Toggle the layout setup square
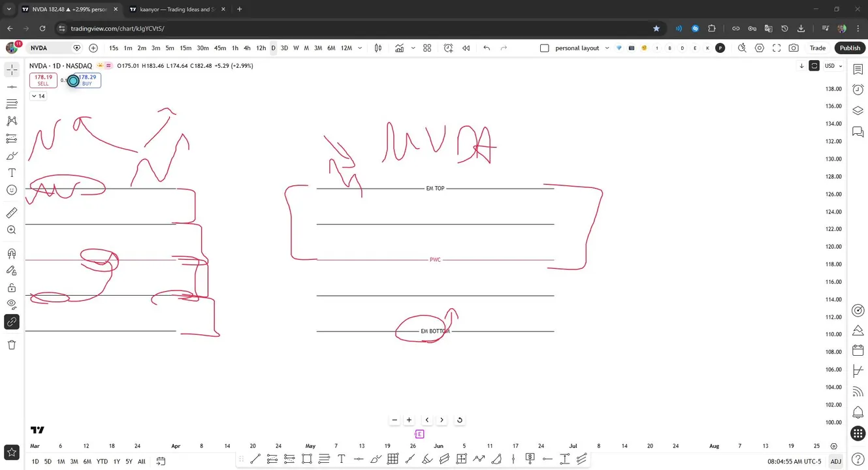This screenshot has height=470, width=868. pyautogui.click(x=545, y=48)
